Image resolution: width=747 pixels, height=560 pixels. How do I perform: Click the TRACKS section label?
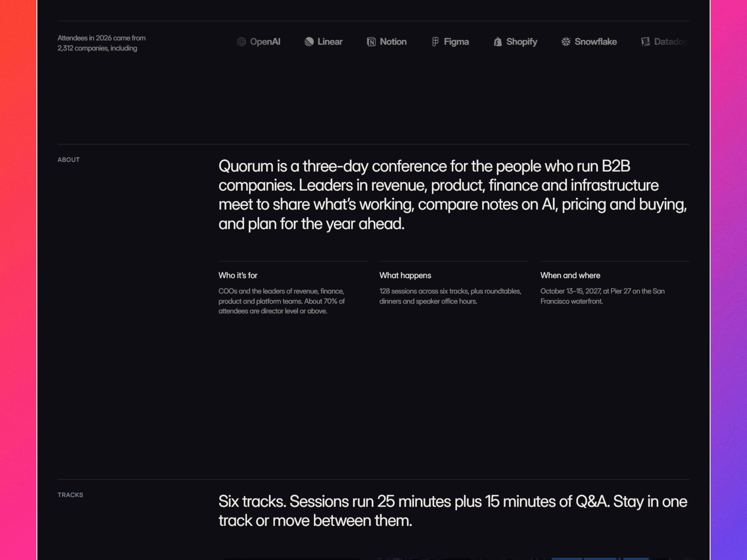tap(70, 495)
